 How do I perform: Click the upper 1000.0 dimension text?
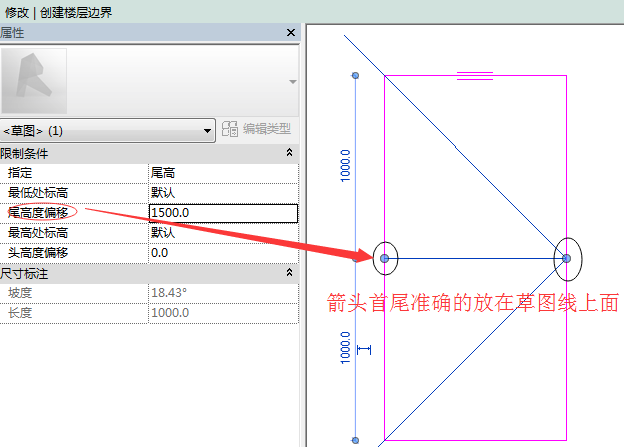point(346,165)
